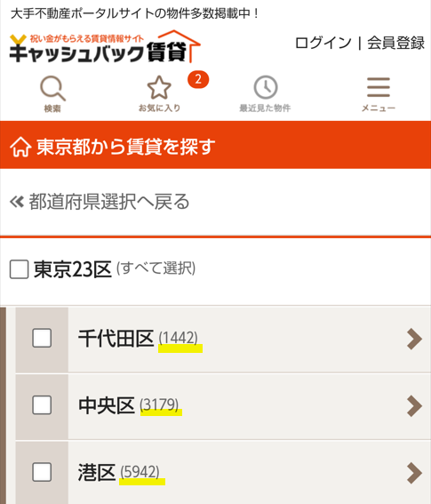Select the メニュー label in navigation
This screenshot has width=431, height=504.
(x=379, y=108)
